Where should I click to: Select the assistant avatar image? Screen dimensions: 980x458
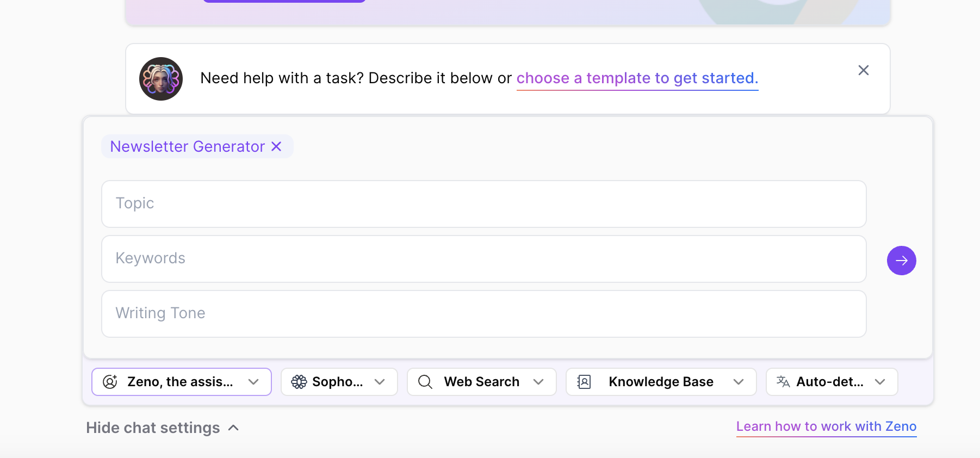pos(161,79)
